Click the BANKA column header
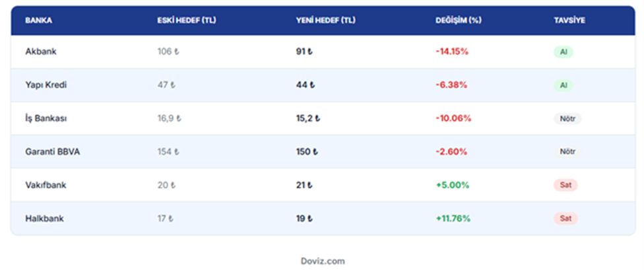 38,20
